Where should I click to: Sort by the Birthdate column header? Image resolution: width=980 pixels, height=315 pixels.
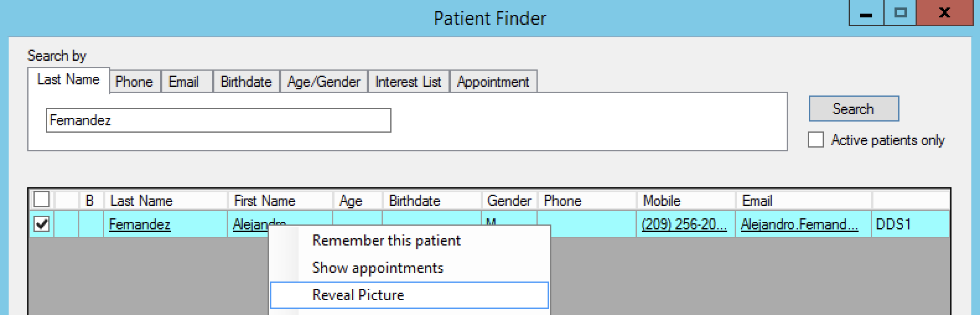point(414,201)
